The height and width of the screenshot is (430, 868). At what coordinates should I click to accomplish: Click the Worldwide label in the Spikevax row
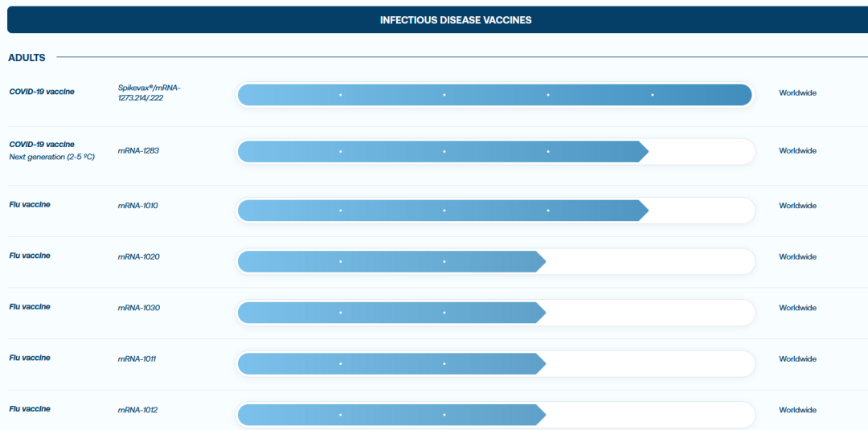797,93
